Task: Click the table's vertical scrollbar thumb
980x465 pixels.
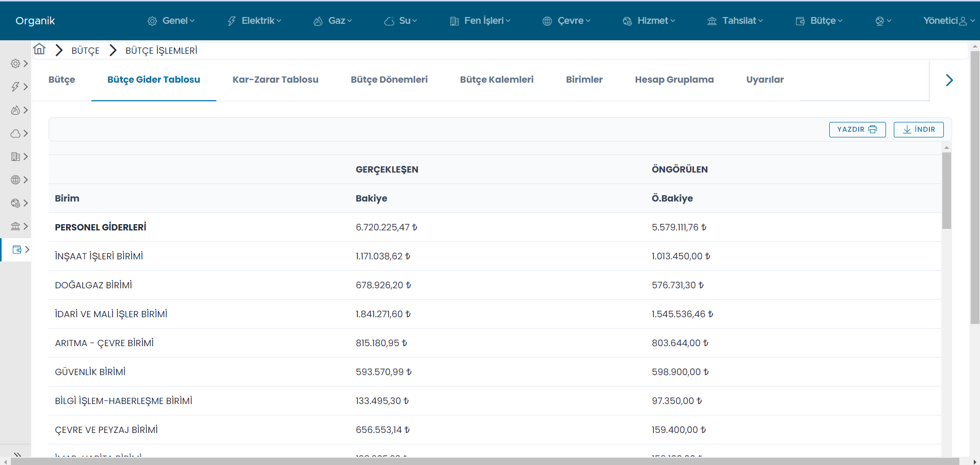Action: point(946,190)
